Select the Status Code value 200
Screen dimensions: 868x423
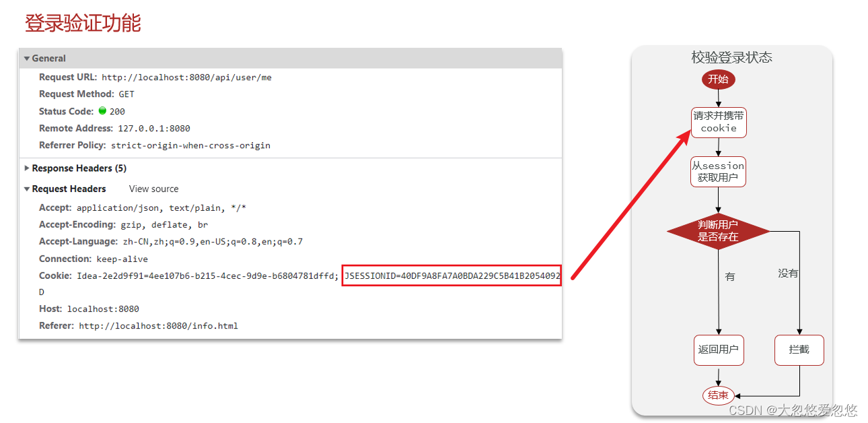coord(117,112)
